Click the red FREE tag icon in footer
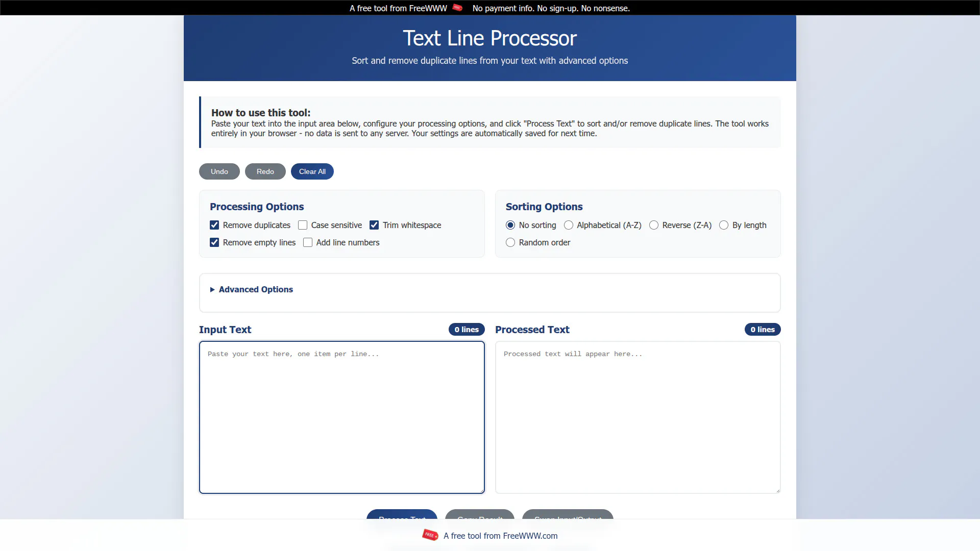Image resolution: width=980 pixels, height=551 pixels. coord(430,535)
